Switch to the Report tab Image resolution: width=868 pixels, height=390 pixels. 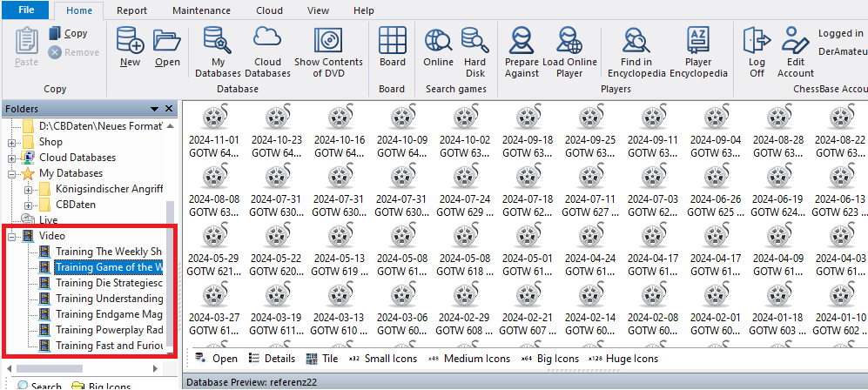coord(131,10)
